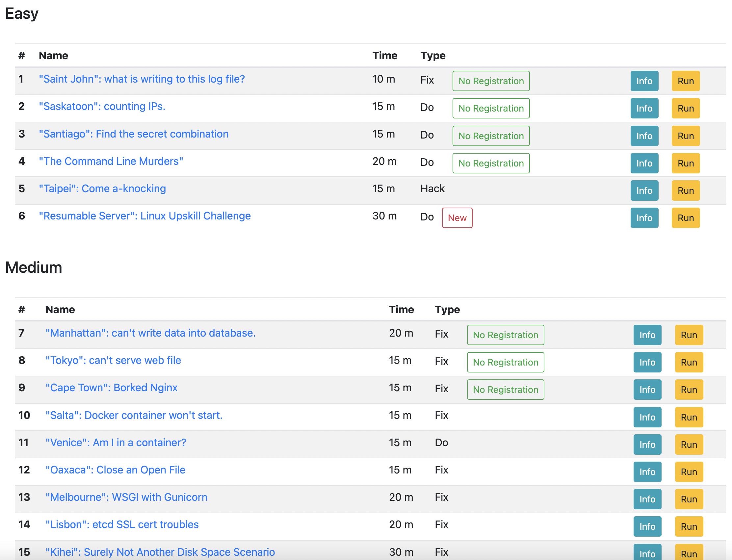Open the "Saskatoon": counting IPs exercise
The image size is (732, 560).
(x=102, y=106)
